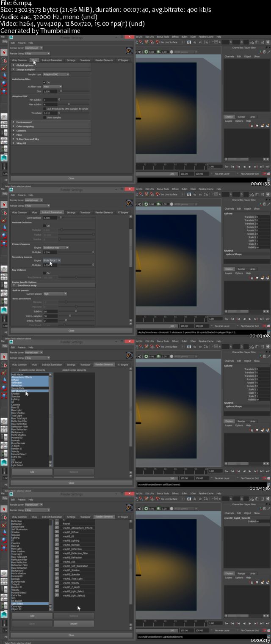The height and width of the screenshot is (644, 271).
Task: Expand the Environment section
Action: (x=51, y=122)
